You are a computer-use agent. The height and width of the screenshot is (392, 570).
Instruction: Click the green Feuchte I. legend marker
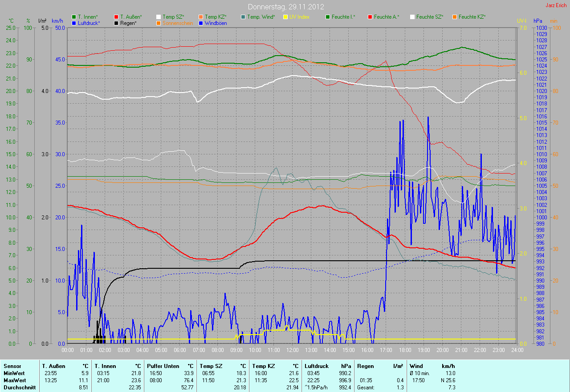click(x=328, y=17)
